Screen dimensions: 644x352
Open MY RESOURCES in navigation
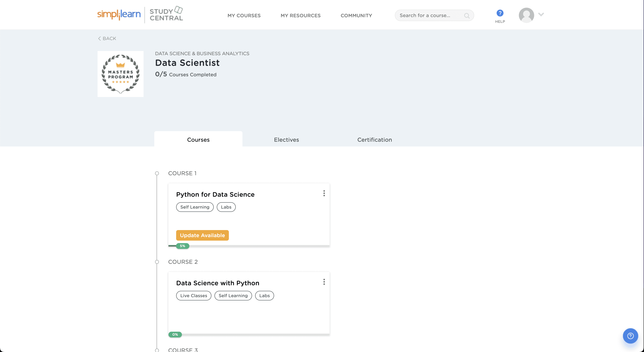click(301, 16)
